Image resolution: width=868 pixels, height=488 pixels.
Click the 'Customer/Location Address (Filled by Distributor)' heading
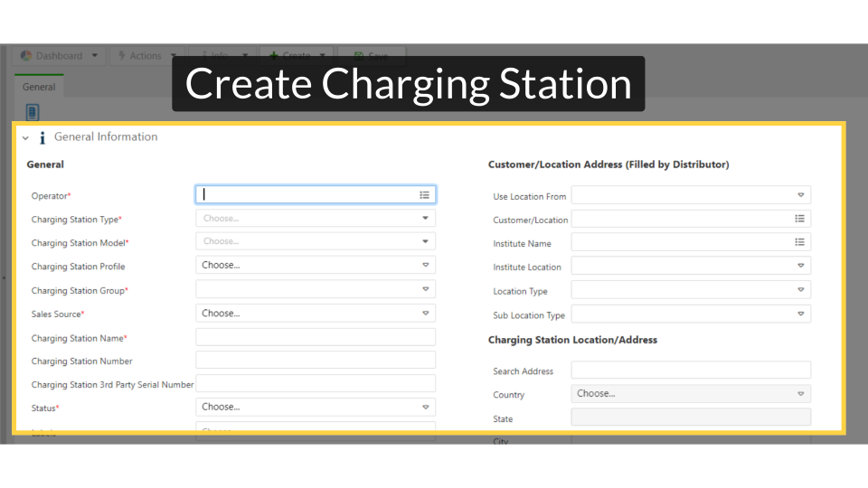(609, 164)
